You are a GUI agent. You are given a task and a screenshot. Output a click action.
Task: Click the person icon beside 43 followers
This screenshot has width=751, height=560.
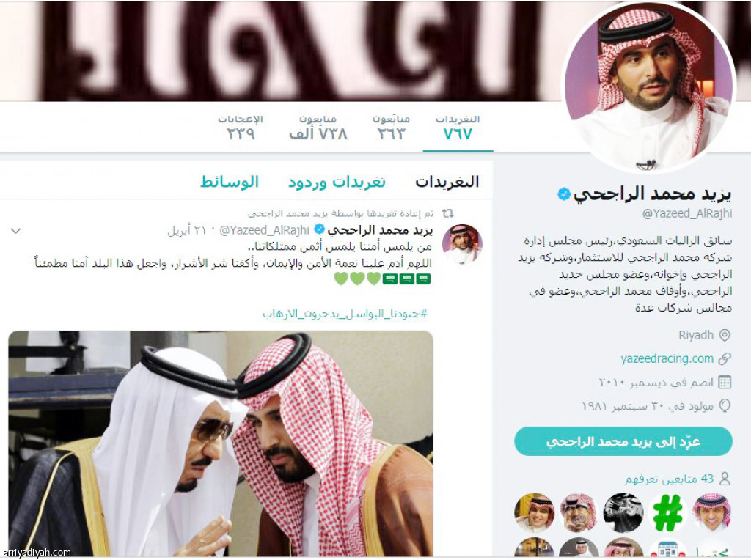[x=725, y=478]
